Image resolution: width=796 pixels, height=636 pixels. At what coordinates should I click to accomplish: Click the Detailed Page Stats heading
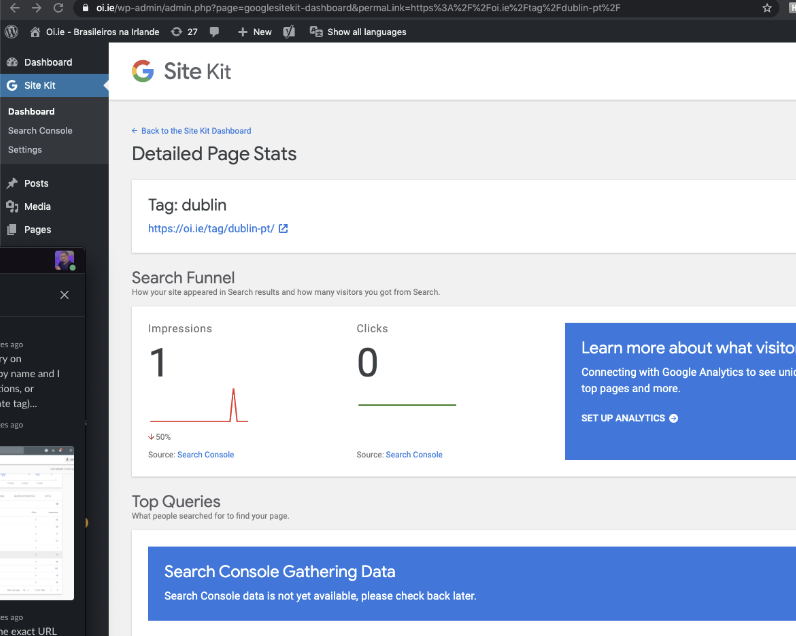click(214, 154)
